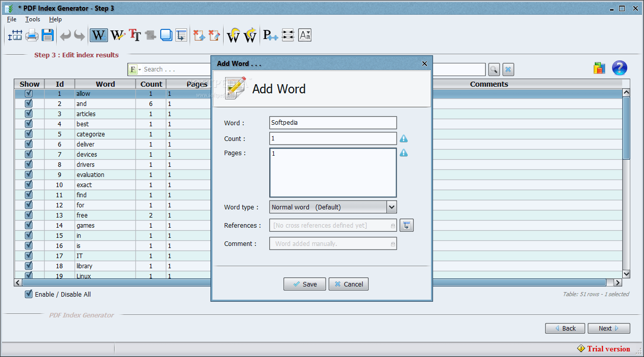Uncheck Show checkbox for word 'games'
Viewport: 644px width, 357px height.
tap(28, 225)
